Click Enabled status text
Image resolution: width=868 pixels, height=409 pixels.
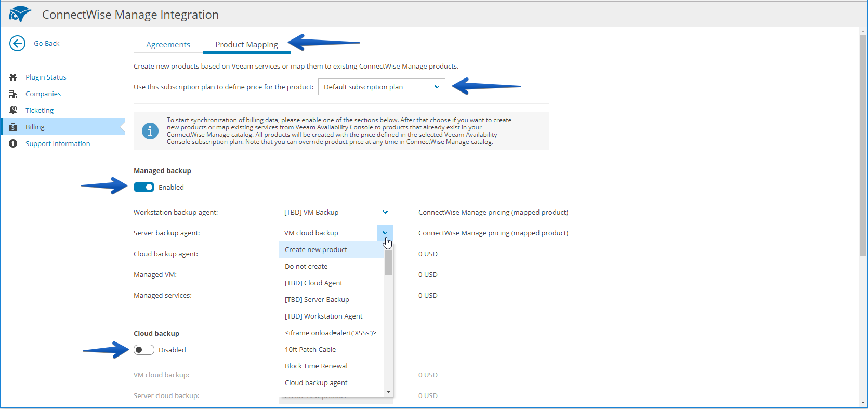point(171,187)
